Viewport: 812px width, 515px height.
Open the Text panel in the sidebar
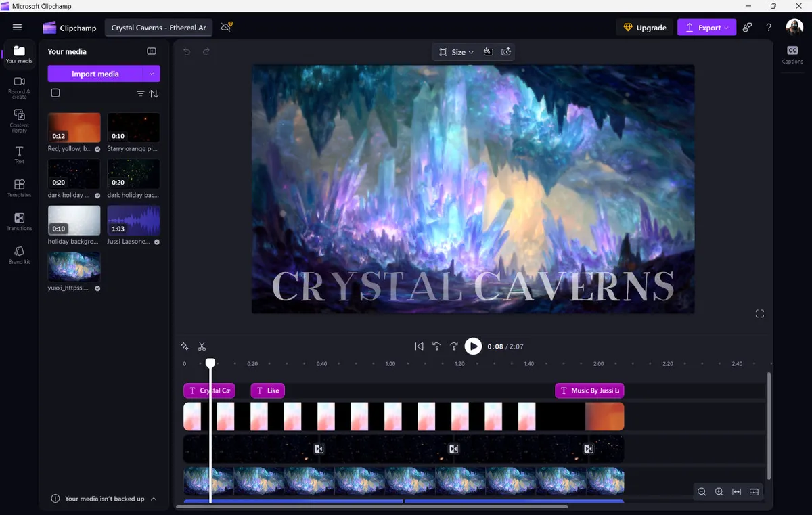tap(19, 154)
